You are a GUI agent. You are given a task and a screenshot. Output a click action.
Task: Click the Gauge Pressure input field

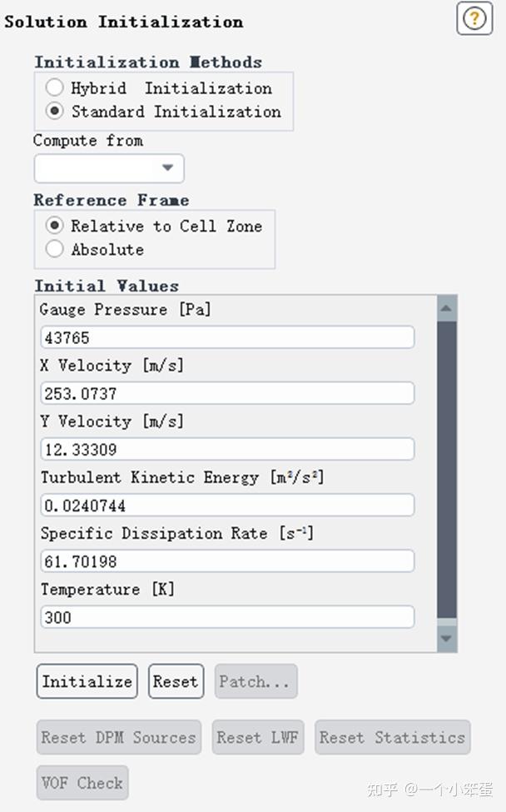(226, 337)
